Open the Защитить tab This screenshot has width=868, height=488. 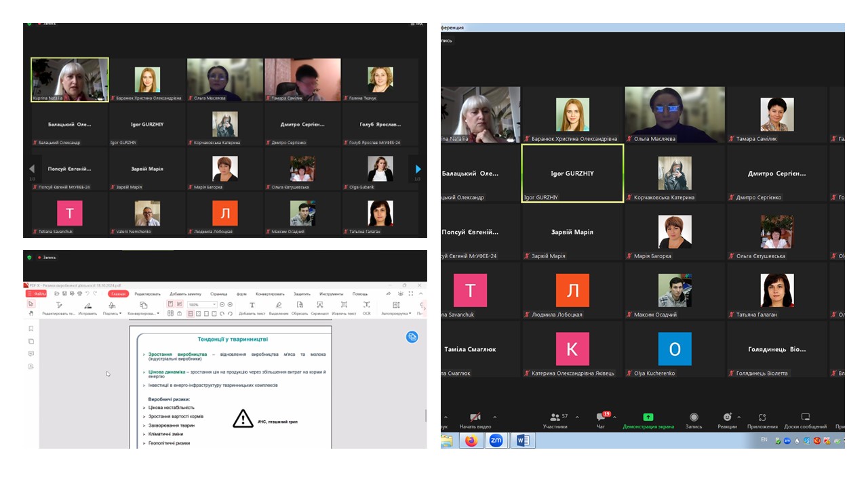[302, 294]
